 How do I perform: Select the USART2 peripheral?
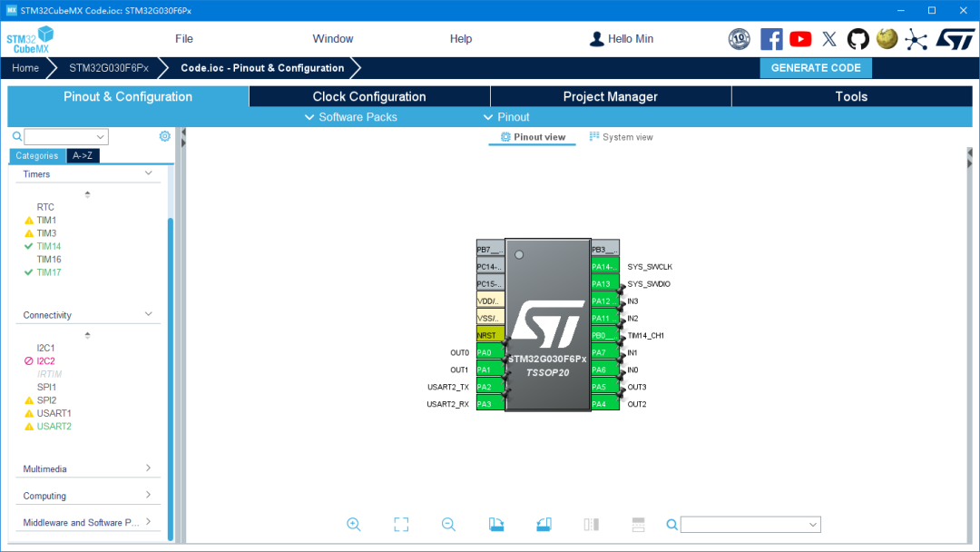click(x=54, y=427)
